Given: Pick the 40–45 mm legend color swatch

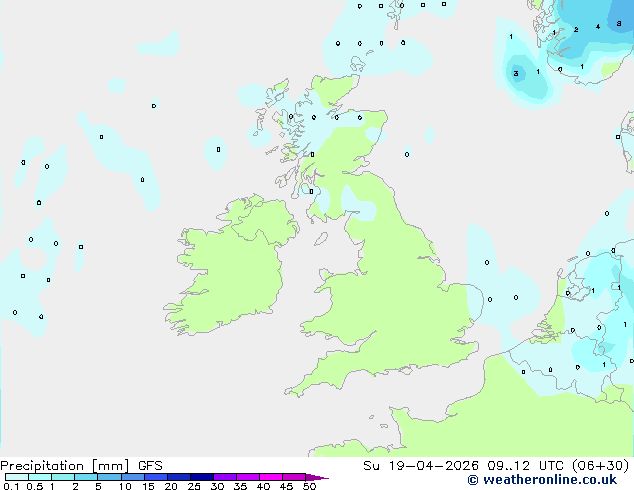Looking at the screenshot, I should coord(271,477).
